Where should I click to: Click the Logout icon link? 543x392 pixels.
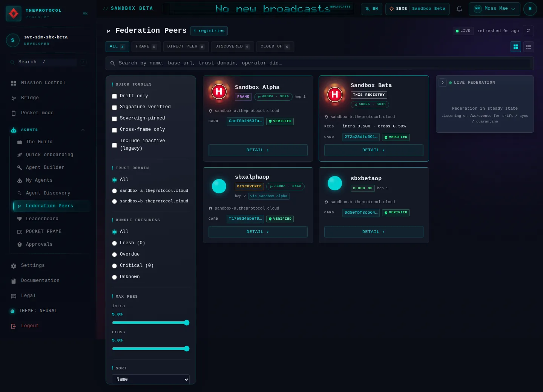[14, 326]
